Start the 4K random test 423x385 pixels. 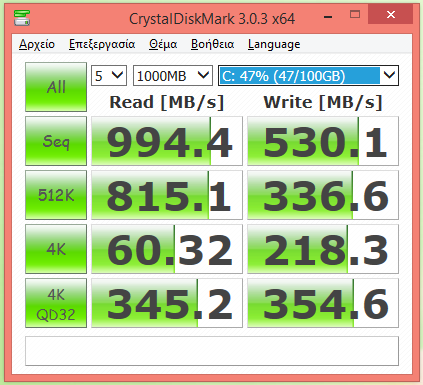pos(56,249)
